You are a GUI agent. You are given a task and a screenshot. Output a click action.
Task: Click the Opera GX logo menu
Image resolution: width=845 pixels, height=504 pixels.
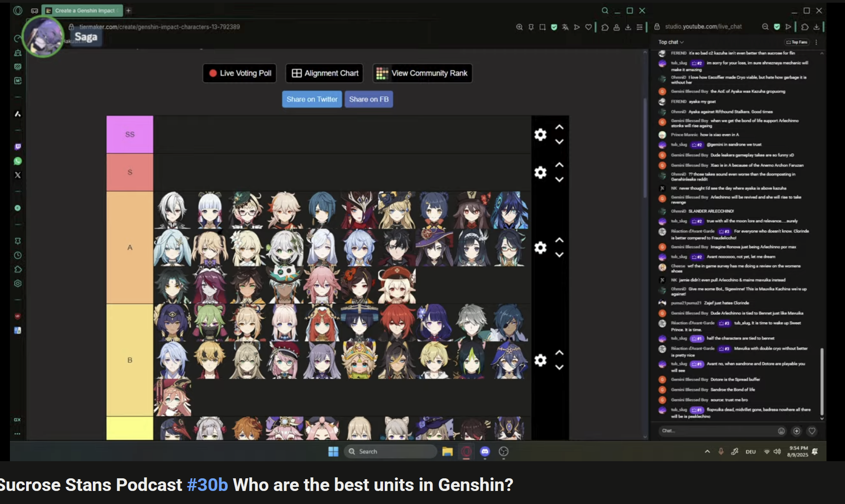(x=18, y=10)
